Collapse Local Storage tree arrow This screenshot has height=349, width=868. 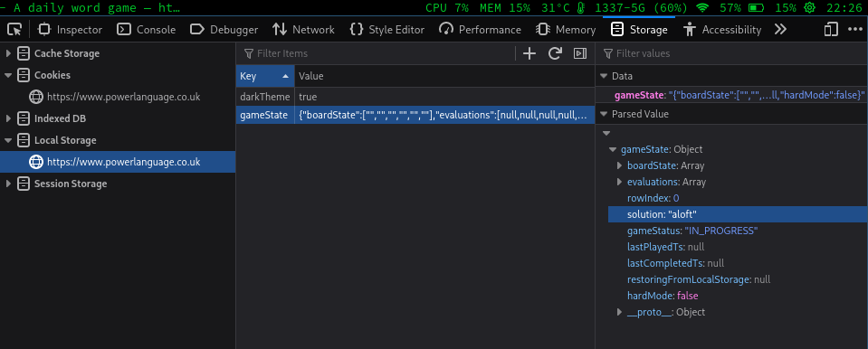pos(8,140)
